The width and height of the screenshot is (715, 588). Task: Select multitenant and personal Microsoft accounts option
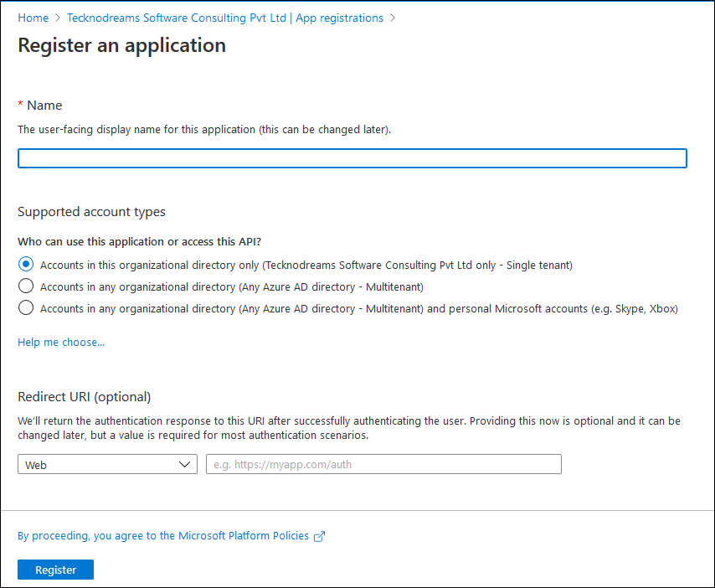[25, 307]
